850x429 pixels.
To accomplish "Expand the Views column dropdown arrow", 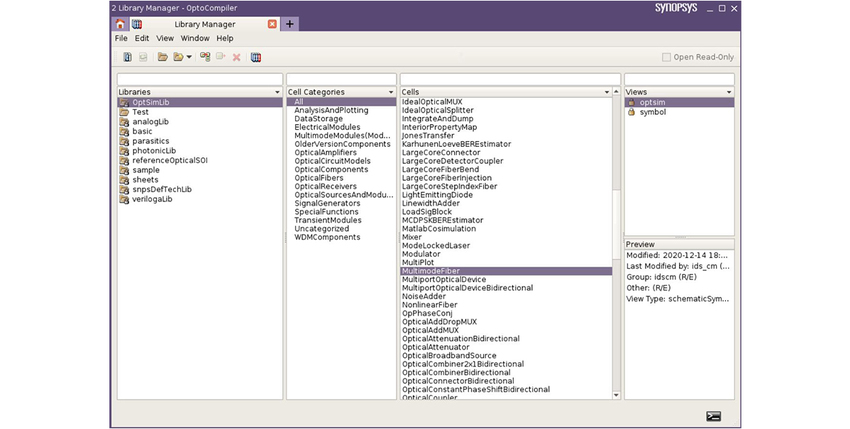I will point(728,92).
